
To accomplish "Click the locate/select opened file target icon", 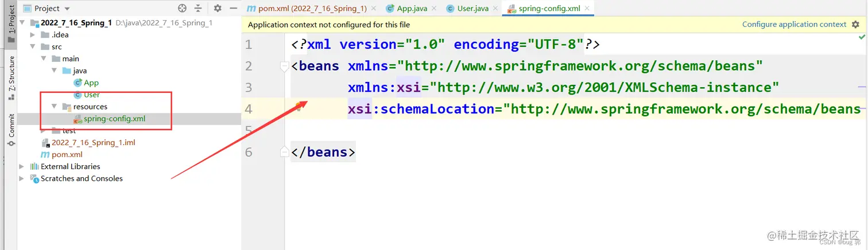I will (183, 8).
